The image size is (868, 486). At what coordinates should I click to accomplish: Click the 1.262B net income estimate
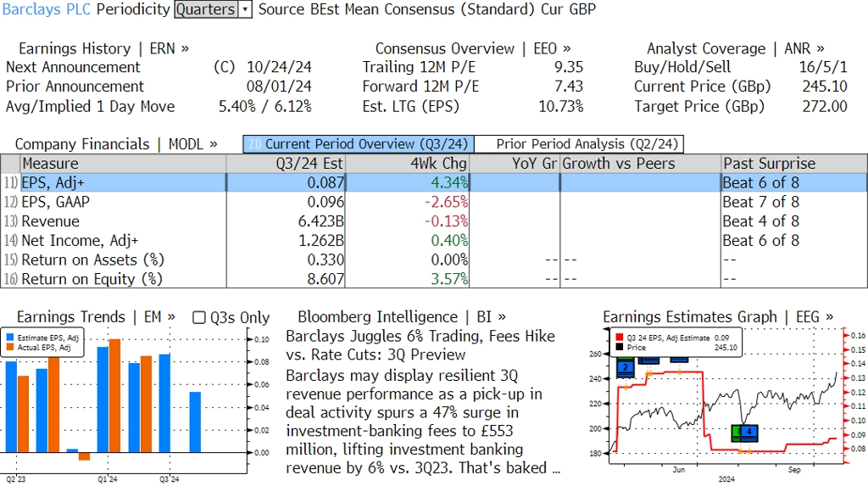[321, 241]
